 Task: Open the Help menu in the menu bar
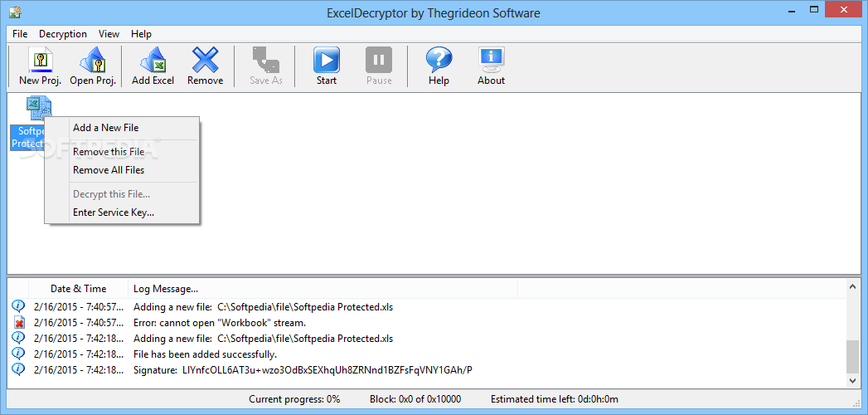(141, 34)
